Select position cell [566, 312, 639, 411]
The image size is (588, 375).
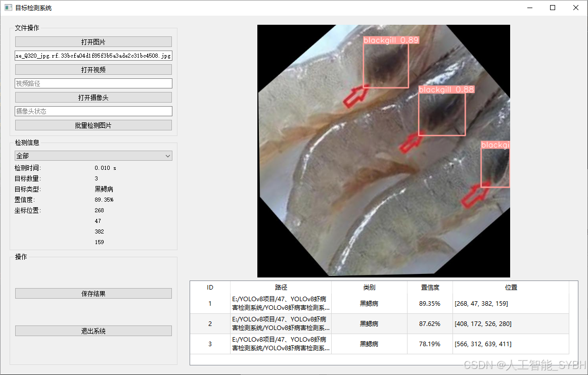(511, 344)
